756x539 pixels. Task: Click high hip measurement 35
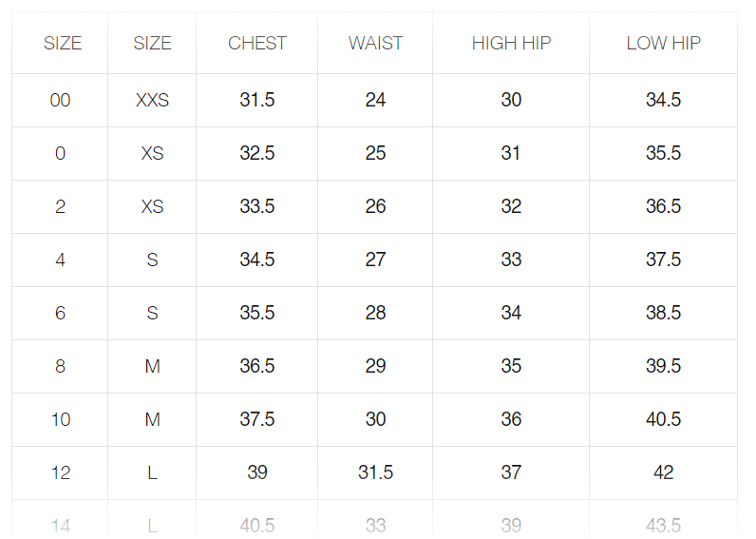511,366
